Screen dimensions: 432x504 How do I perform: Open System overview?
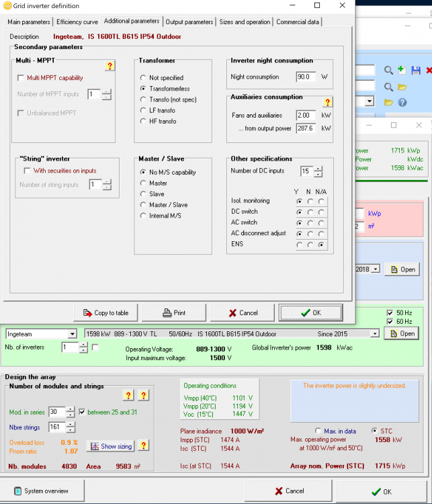tap(42, 491)
